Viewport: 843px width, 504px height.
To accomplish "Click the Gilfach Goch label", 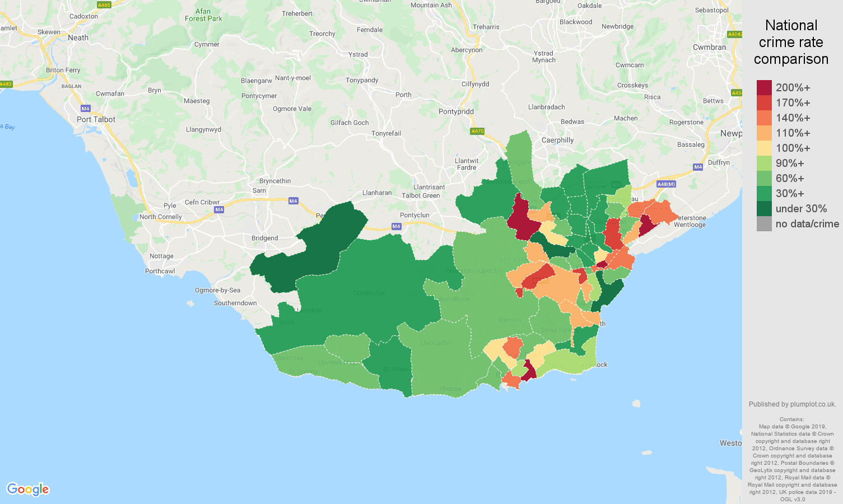I will (x=350, y=123).
